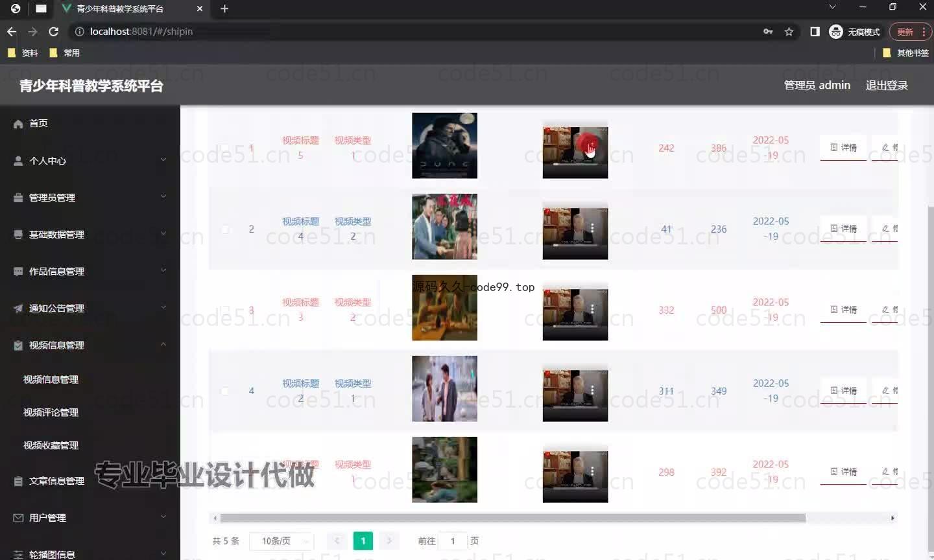
Task: Click the 管理员管理 sidebar icon
Action: click(x=18, y=198)
